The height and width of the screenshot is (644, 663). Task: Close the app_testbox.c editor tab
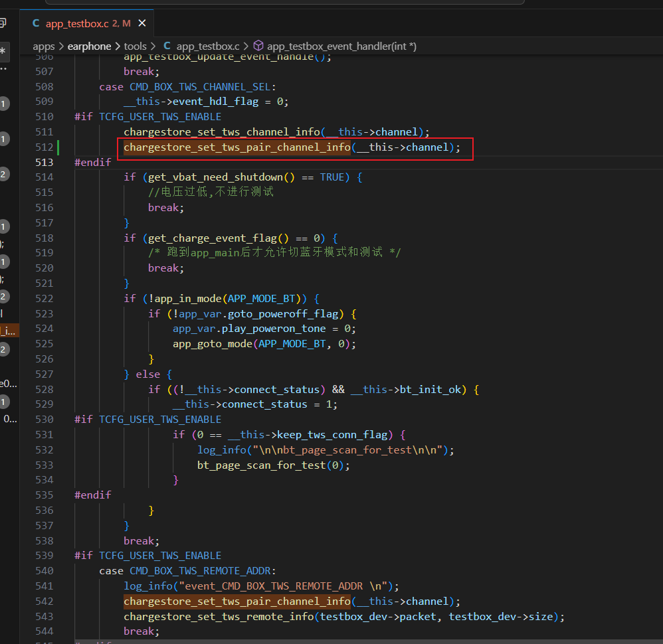point(142,23)
